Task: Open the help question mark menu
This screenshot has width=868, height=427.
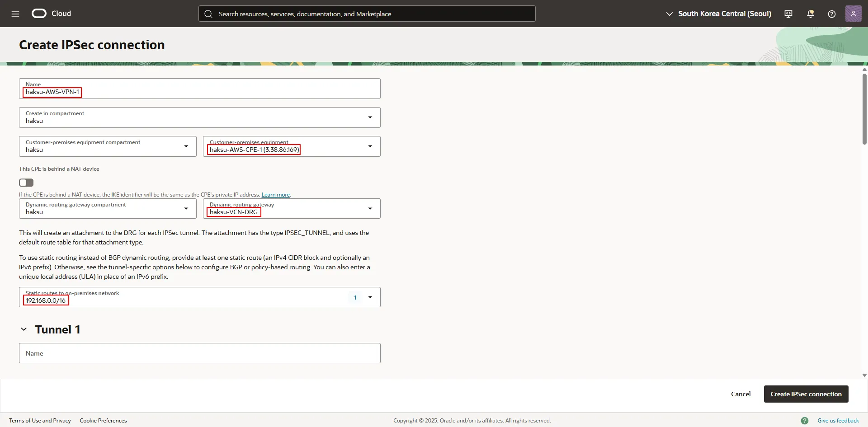Action: point(832,14)
